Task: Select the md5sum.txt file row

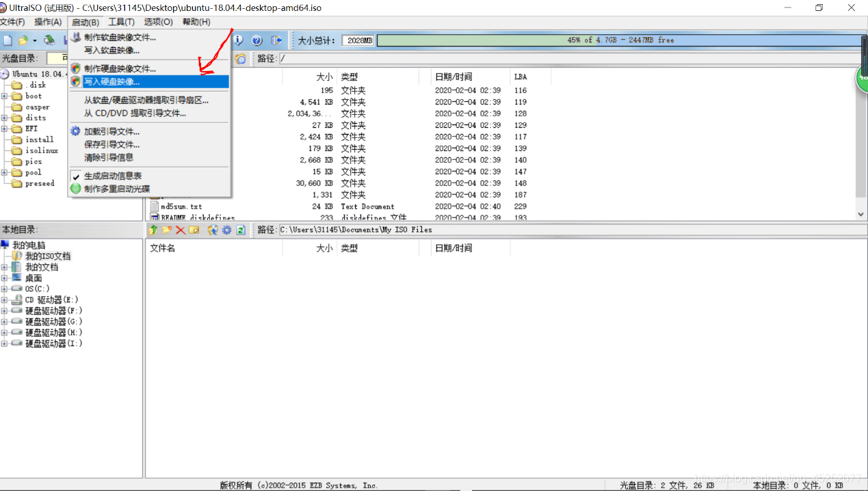Action: [181, 207]
